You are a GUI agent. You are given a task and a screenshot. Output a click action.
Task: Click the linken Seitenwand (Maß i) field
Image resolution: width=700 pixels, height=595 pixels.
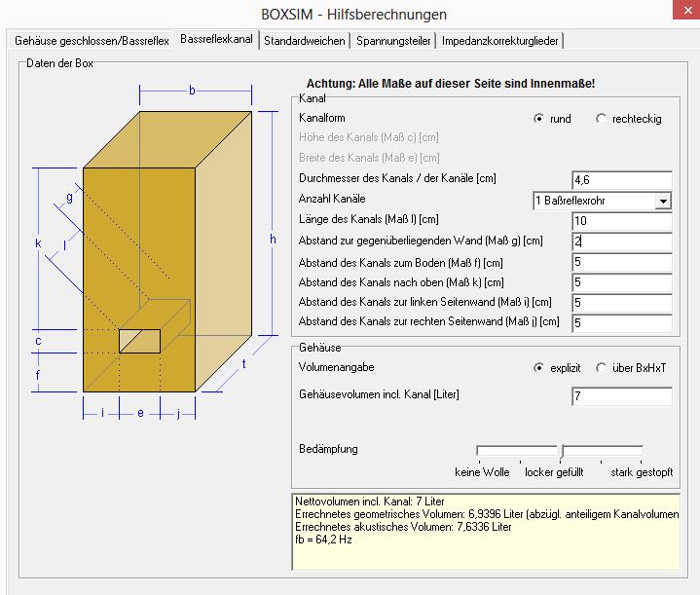click(x=622, y=303)
